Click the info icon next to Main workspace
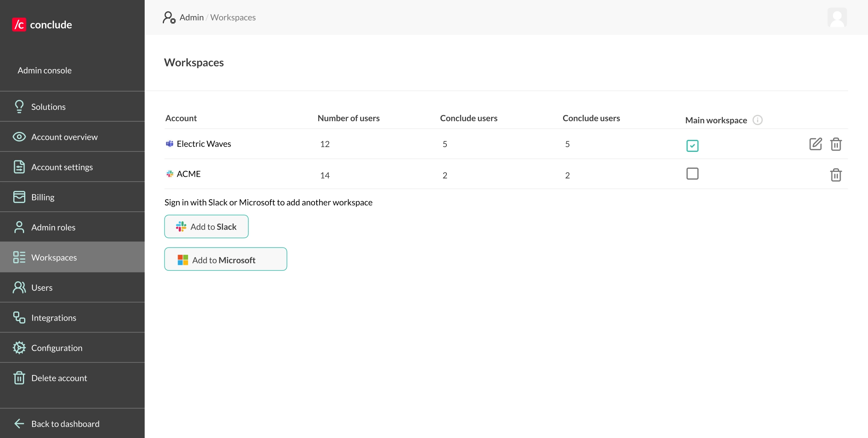868x438 pixels. pyautogui.click(x=758, y=120)
